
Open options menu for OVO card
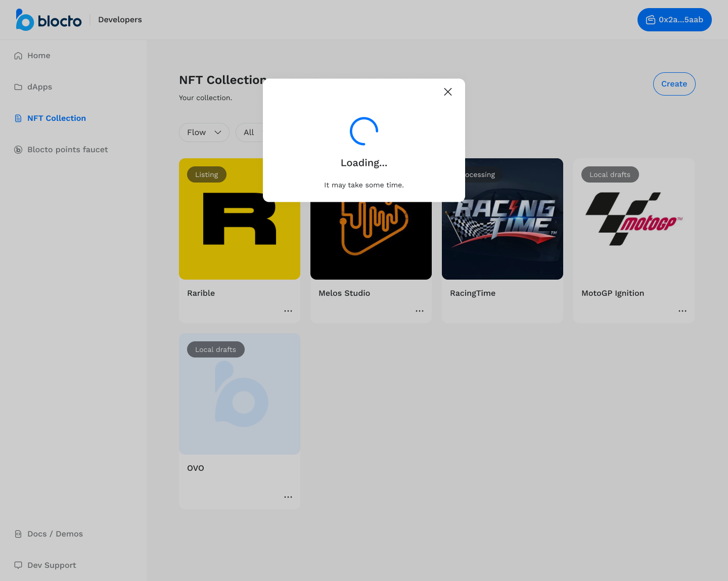[x=288, y=497]
